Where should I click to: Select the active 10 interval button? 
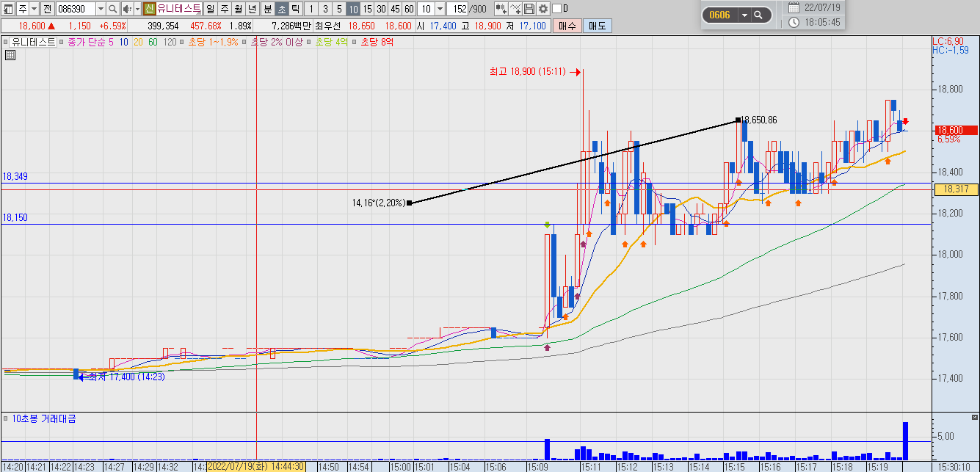tap(353, 9)
